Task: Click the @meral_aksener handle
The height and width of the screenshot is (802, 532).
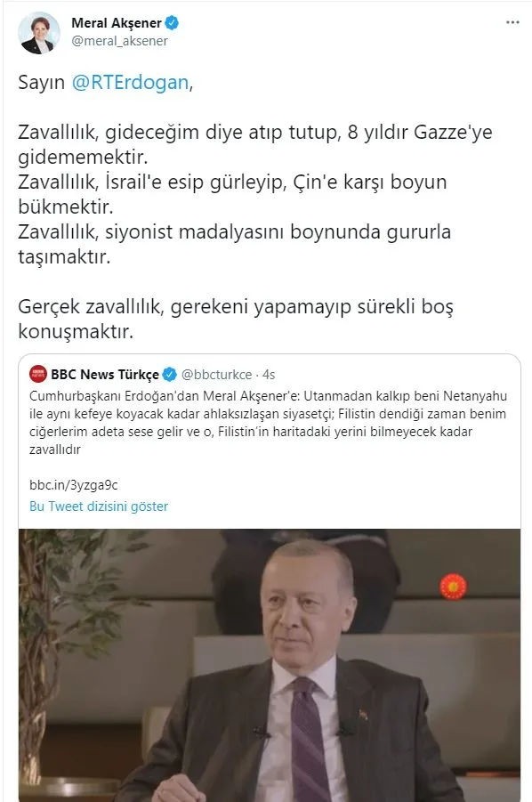Action: click(119, 41)
